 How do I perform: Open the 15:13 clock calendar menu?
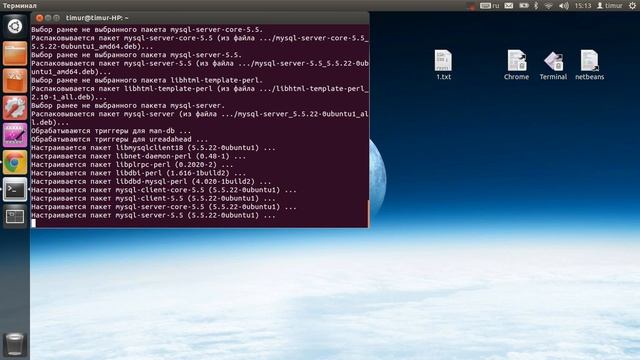[583, 6]
